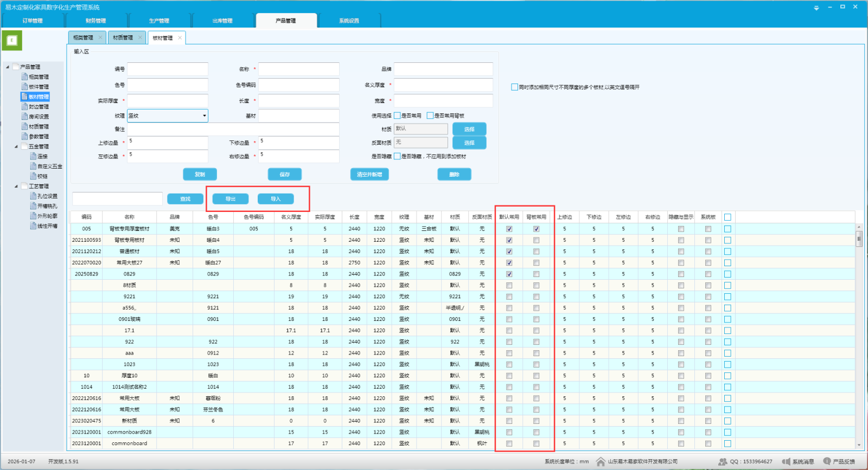Open the 系统设置 top tab
Viewport: 868px width, 470px height.
(x=349, y=21)
